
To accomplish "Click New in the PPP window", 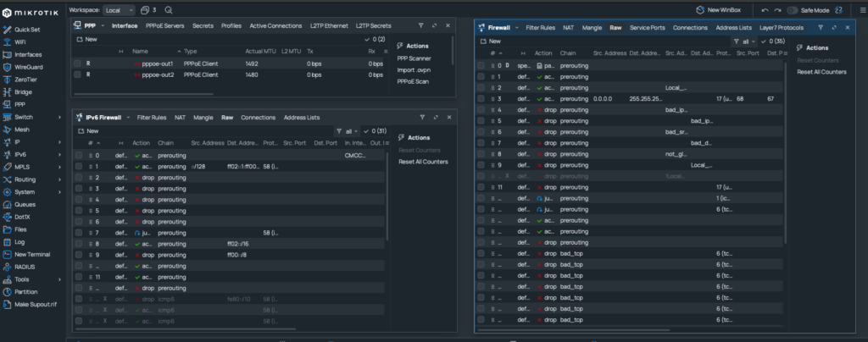I will point(87,40).
